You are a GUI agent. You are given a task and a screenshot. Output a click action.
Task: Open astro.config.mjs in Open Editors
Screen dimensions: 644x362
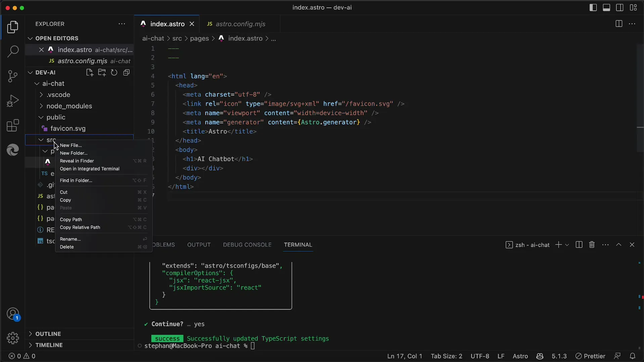80,61
